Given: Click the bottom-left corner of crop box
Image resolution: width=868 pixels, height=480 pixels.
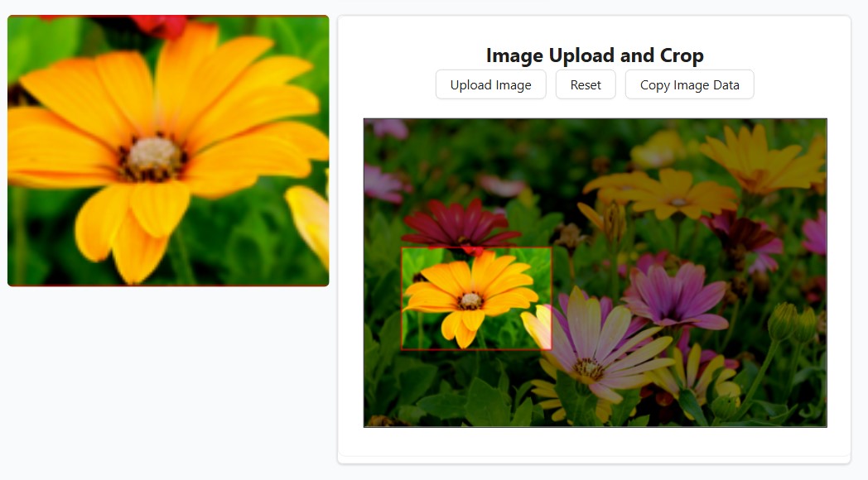Looking at the screenshot, I should 402,349.
